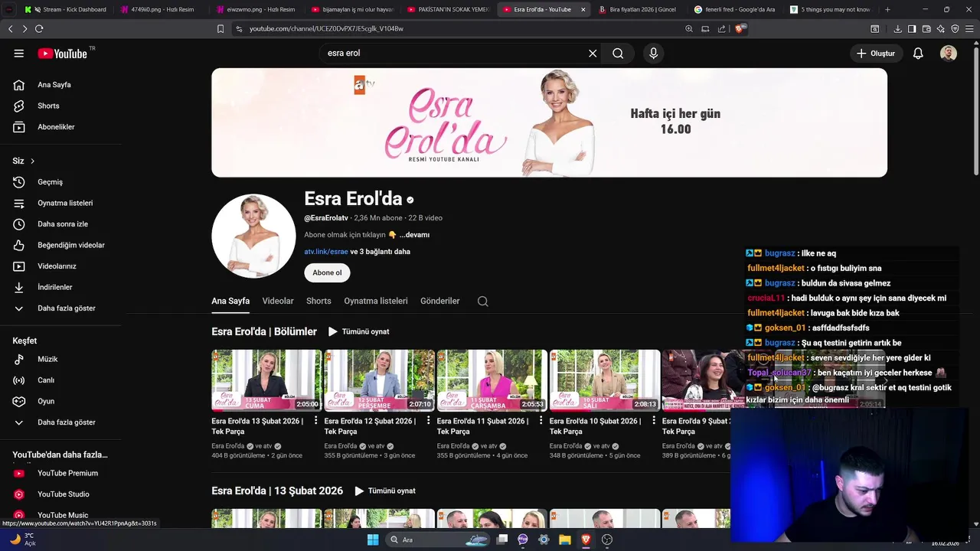Screen dimensions: 980x551
Task: Open the Brave main hamburger menu
Action: pyautogui.click(x=969, y=29)
